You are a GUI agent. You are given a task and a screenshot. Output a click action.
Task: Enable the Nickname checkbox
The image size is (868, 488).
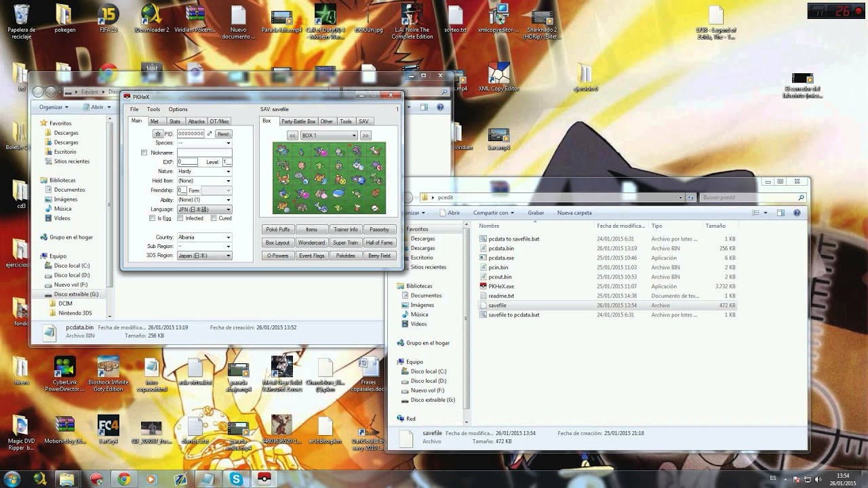(x=144, y=152)
